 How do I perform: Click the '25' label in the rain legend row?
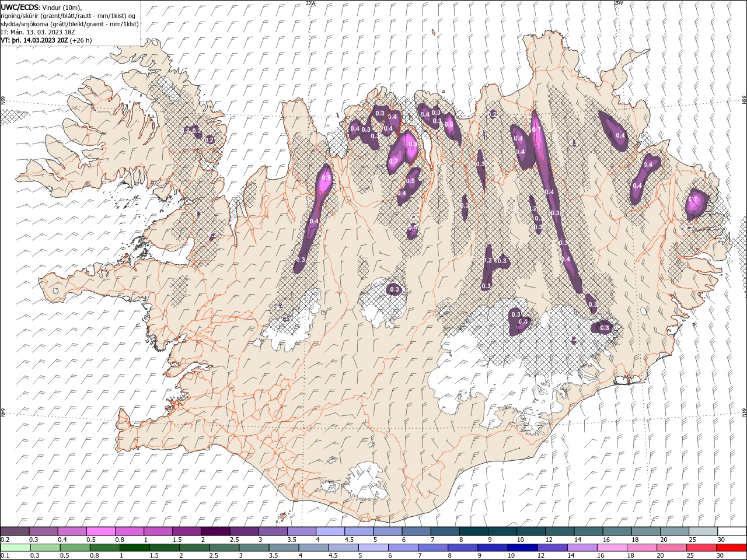point(691,556)
